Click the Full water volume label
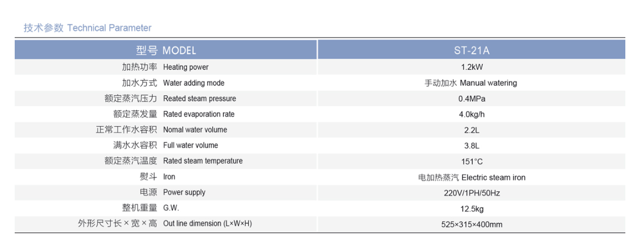This screenshot has width=644, height=246. [190, 145]
